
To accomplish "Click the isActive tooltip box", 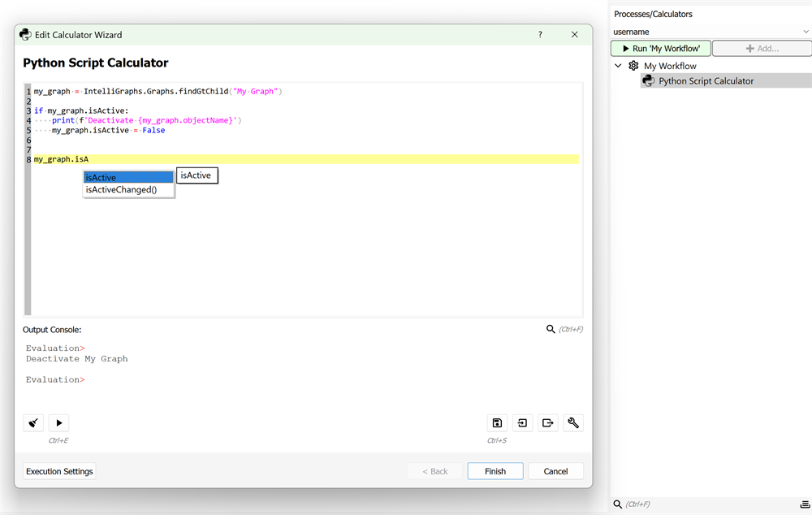I will tap(197, 175).
